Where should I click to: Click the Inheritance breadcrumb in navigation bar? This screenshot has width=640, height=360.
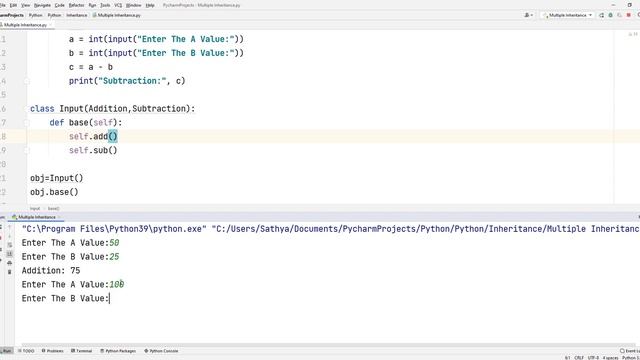[77, 15]
